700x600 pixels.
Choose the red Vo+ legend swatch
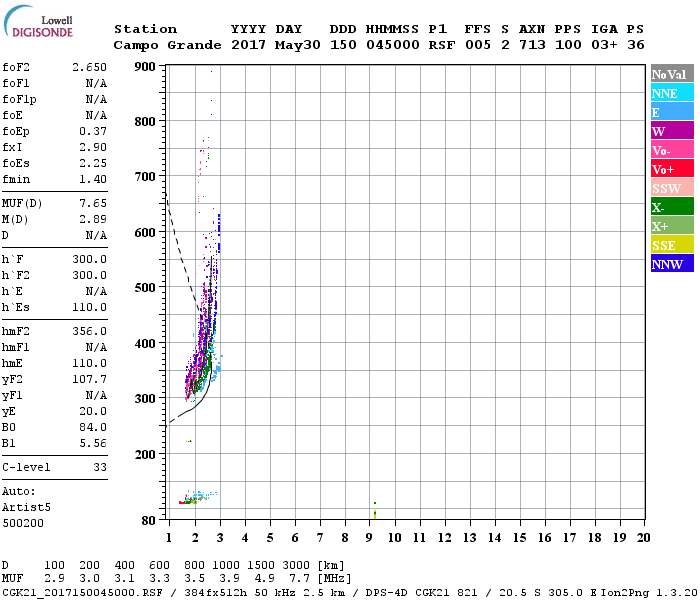click(x=672, y=169)
